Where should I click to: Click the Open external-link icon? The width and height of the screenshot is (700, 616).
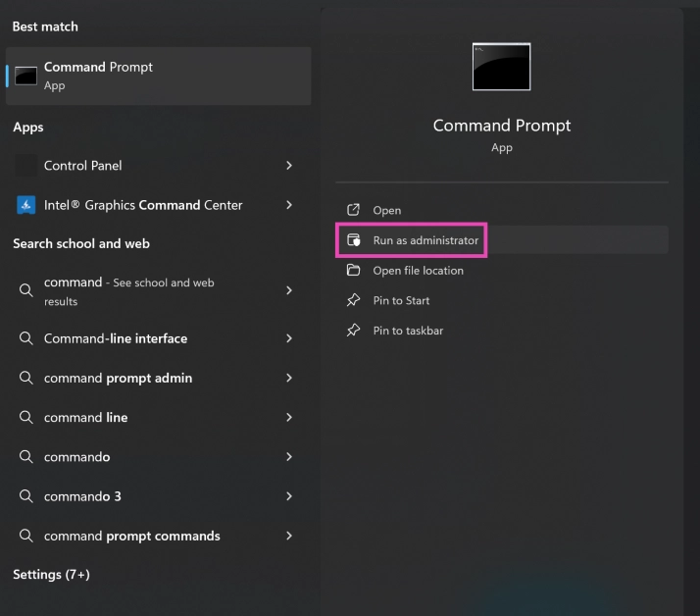(354, 210)
